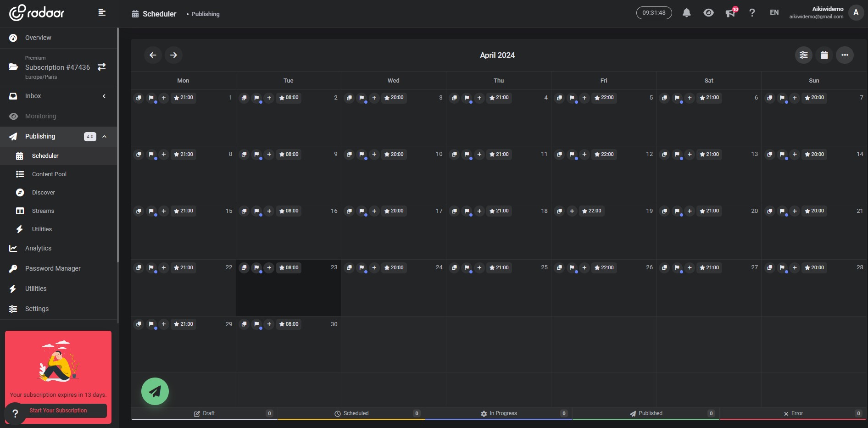This screenshot has width=868, height=428.
Task: Select 08:00 best time on April 30
Action: pos(289,324)
